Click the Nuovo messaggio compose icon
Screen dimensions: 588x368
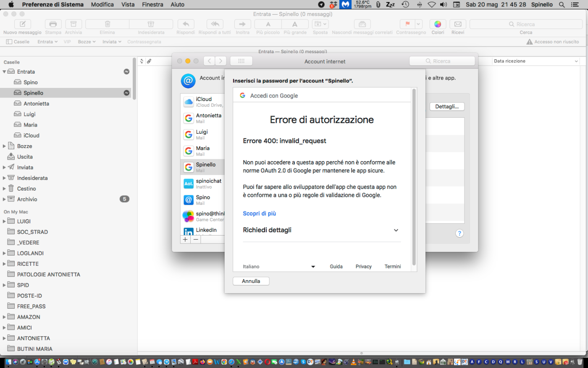tap(23, 24)
